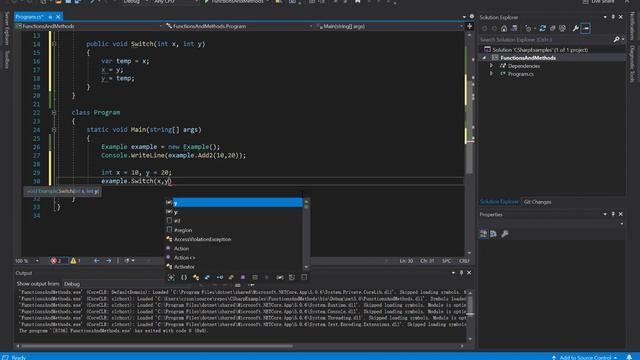Choose 'Activator' completion item
The height and width of the screenshot is (360, 640).
234,267
